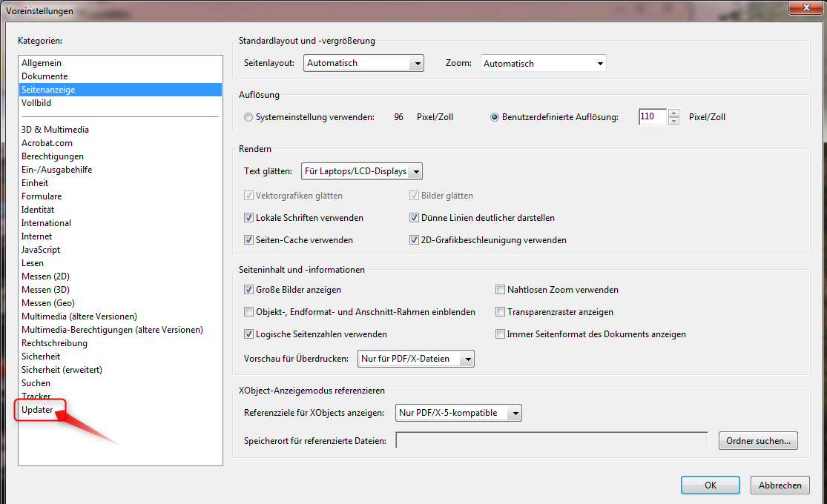Increase resolution using the up stepper arrow
Image resolution: width=827 pixels, height=504 pixels.
(x=673, y=113)
